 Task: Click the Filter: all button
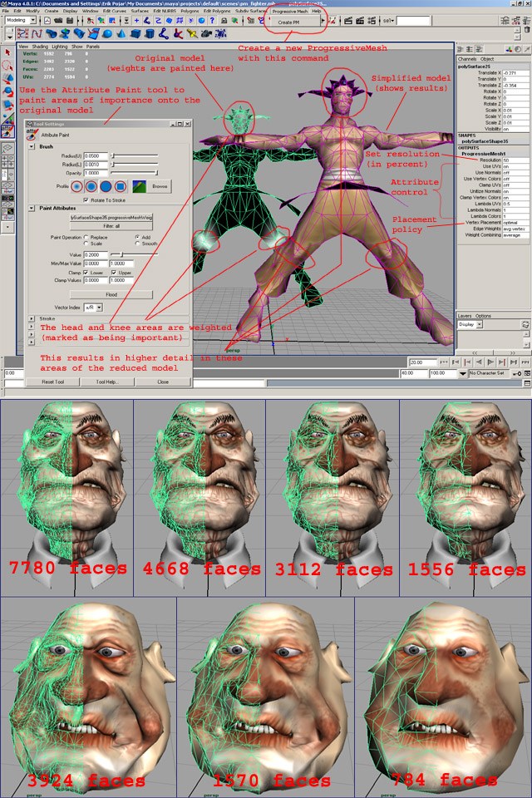tap(111, 226)
